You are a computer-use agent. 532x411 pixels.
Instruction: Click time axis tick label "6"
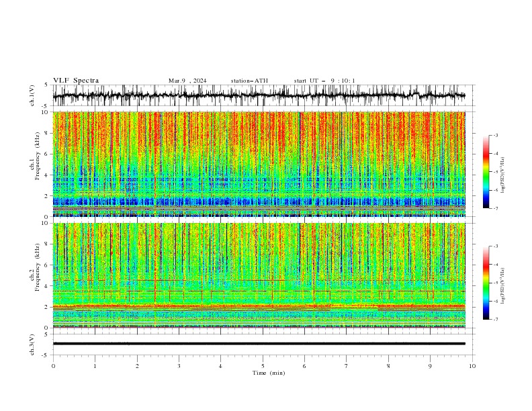coord(304,366)
